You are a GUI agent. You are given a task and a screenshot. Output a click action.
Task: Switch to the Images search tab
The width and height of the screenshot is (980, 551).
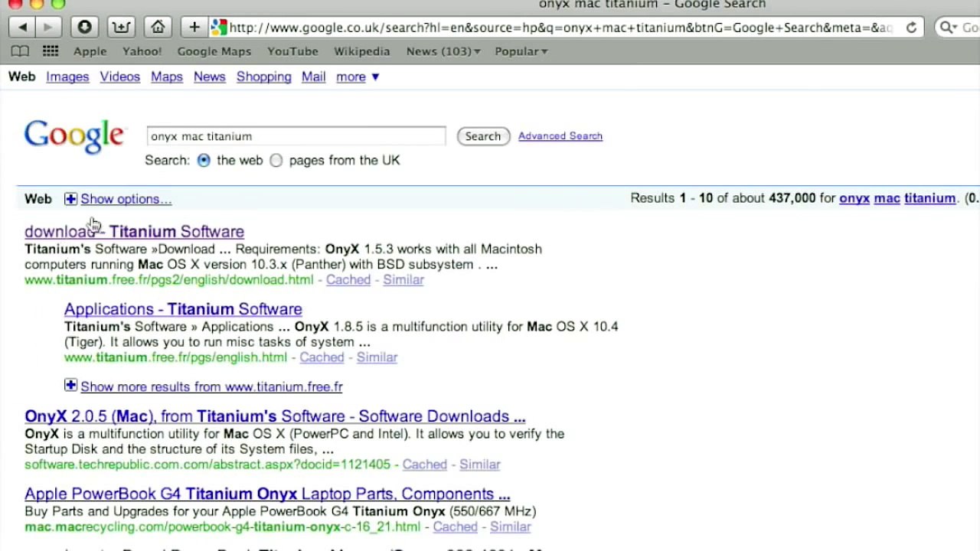tap(67, 77)
